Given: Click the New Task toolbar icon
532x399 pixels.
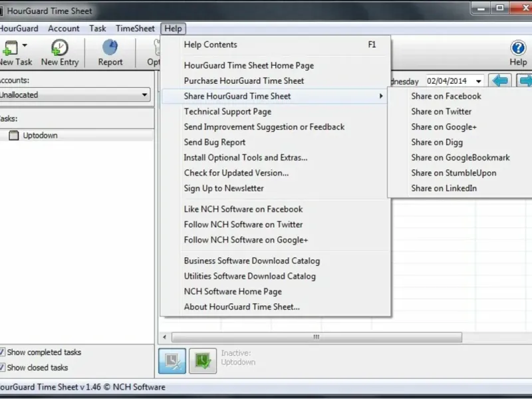Looking at the screenshot, I should click(10, 48).
